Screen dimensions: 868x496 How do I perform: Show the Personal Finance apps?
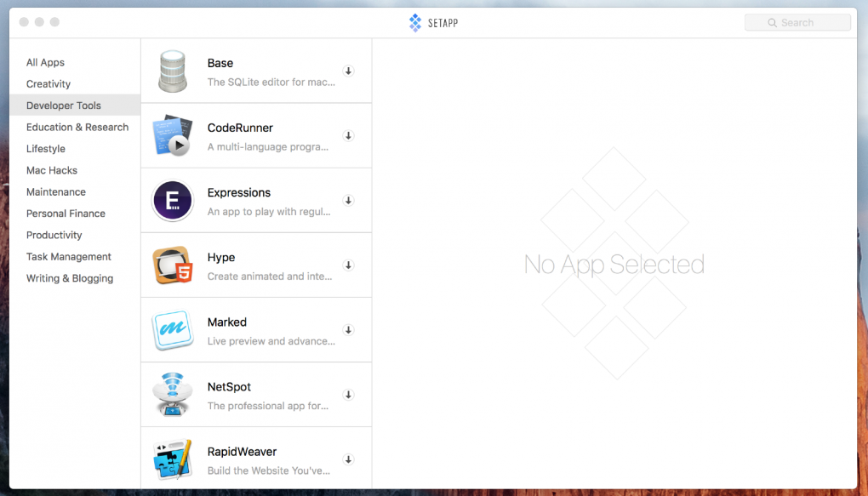66,214
